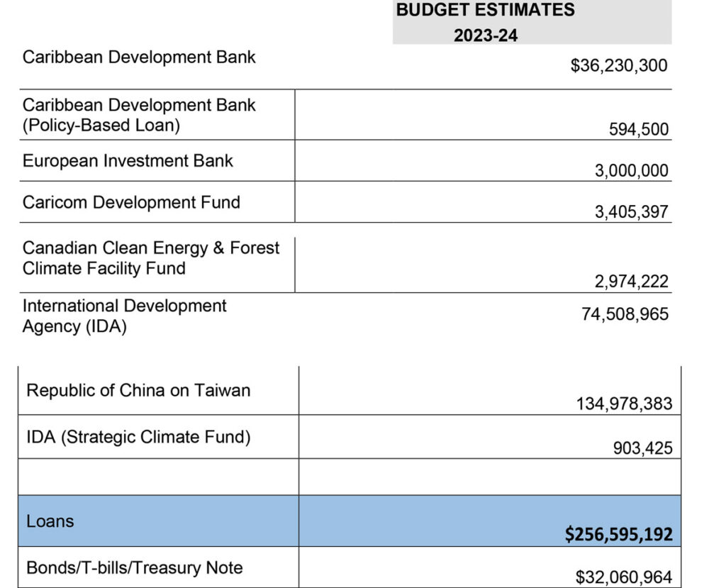Select the bold $256,595,192 loans total
This screenshot has height=588, width=726.
point(618,534)
